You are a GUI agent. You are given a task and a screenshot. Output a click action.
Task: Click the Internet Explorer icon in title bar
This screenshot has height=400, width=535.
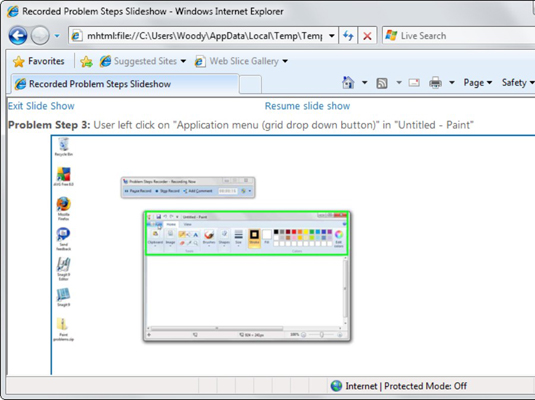[x=13, y=12]
